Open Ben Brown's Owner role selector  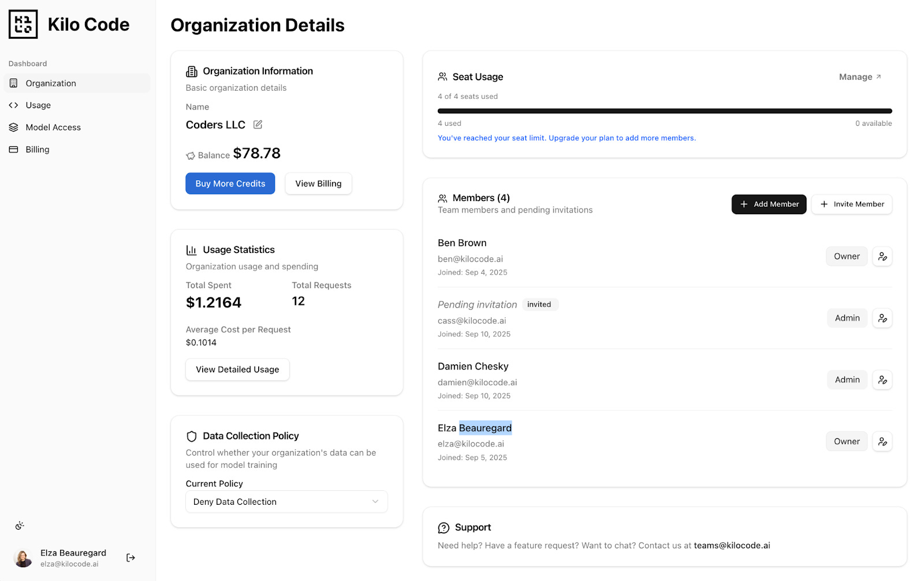tap(847, 256)
